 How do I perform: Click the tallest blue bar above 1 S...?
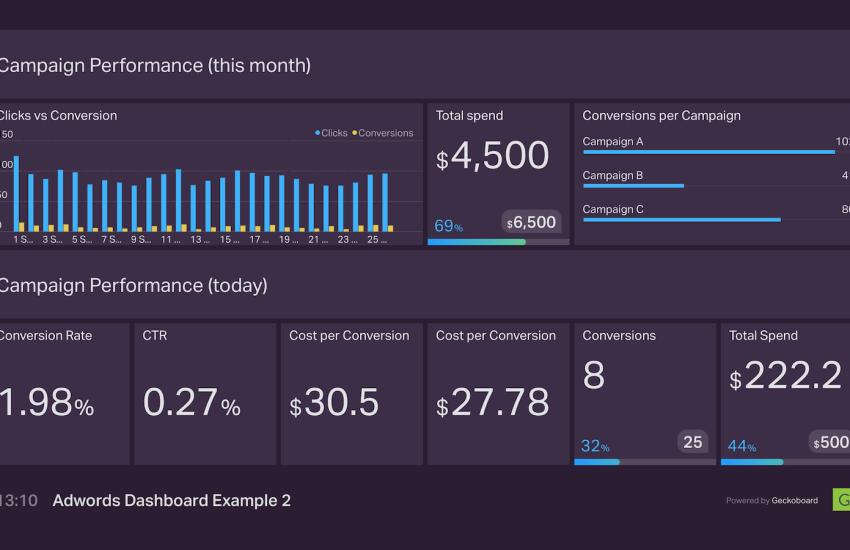(x=16, y=193)
